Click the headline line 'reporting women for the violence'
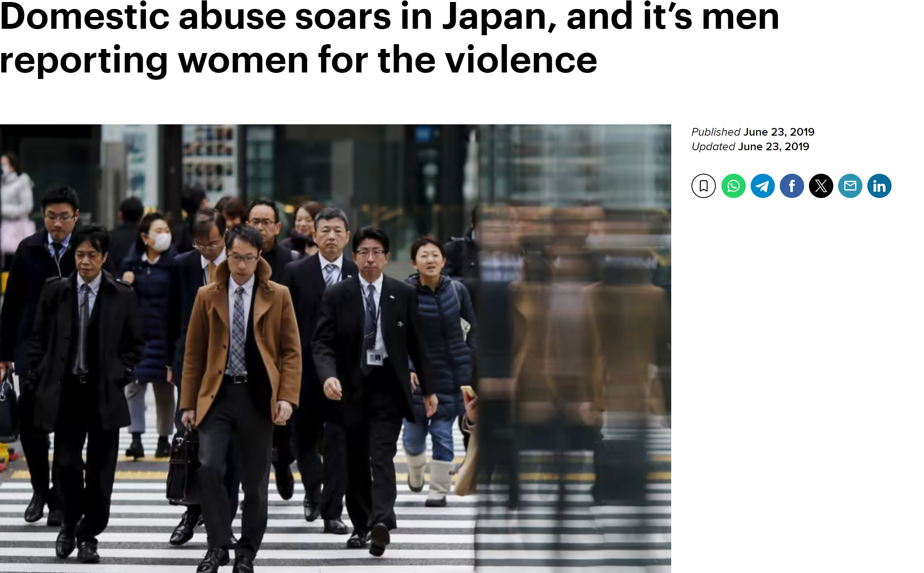The image size is (924, 573). (299, 61)
